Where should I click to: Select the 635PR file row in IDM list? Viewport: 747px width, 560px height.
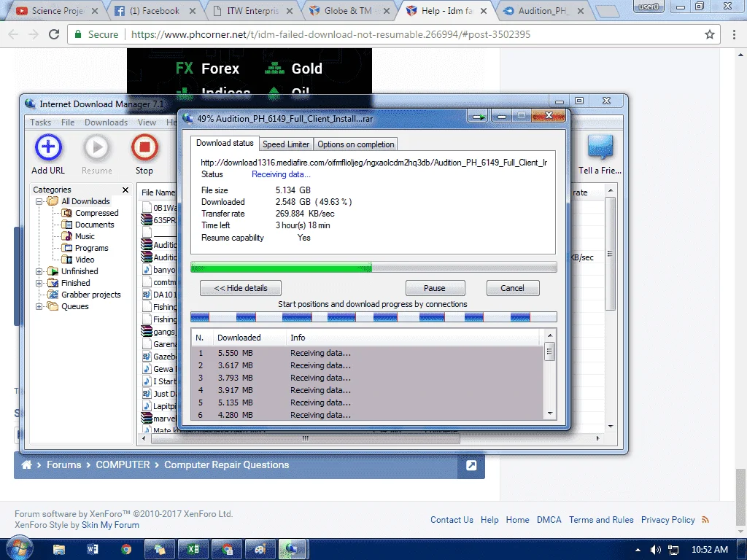click(x=158, y=220)
